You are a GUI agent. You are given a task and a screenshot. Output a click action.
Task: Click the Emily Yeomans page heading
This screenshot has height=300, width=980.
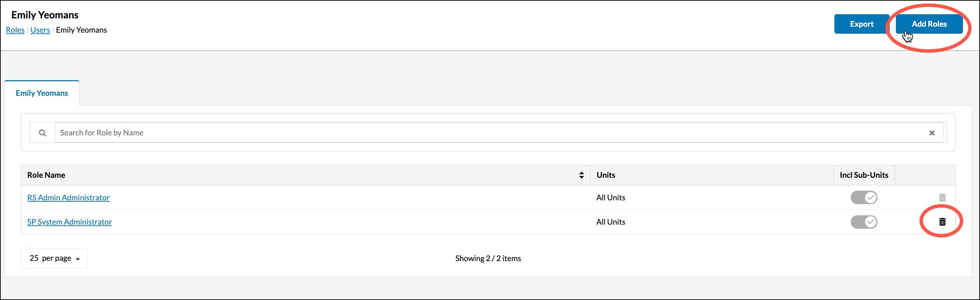(45, 15)
